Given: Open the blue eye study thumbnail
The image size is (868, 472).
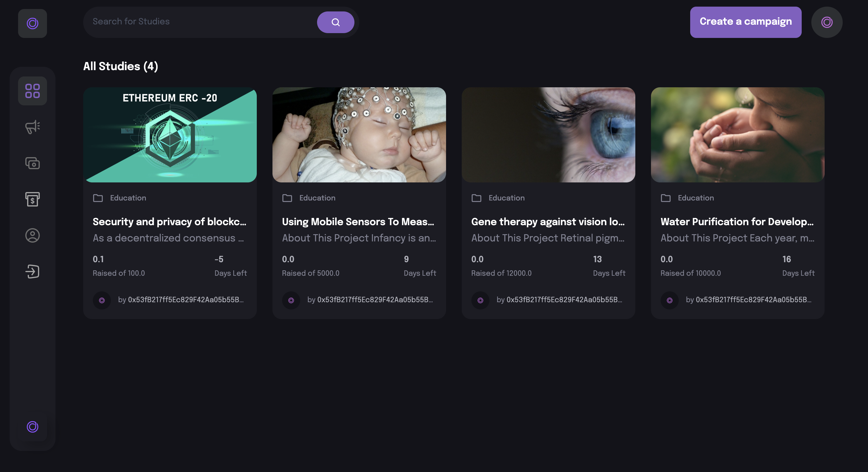Looking at the screenshot, I should [x=548, y=135].
